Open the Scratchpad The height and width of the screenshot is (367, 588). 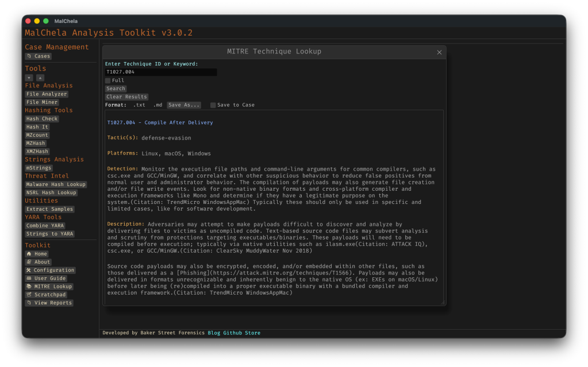tap(45, 295)
